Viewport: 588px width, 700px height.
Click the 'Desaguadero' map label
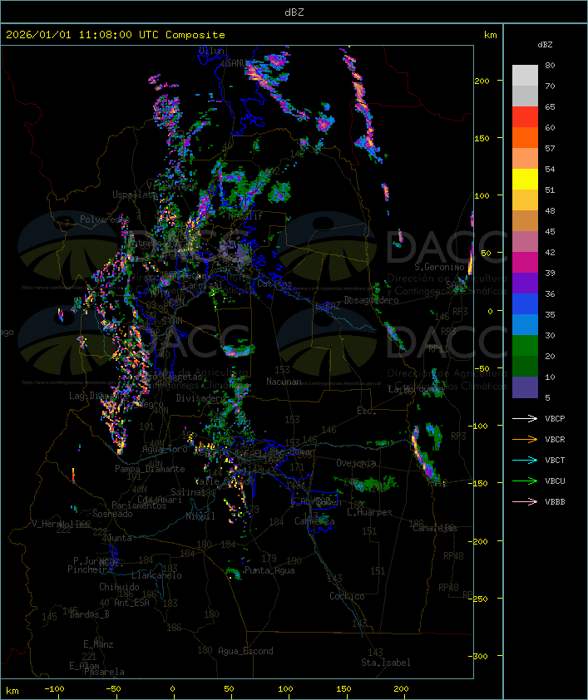[371, 300]
